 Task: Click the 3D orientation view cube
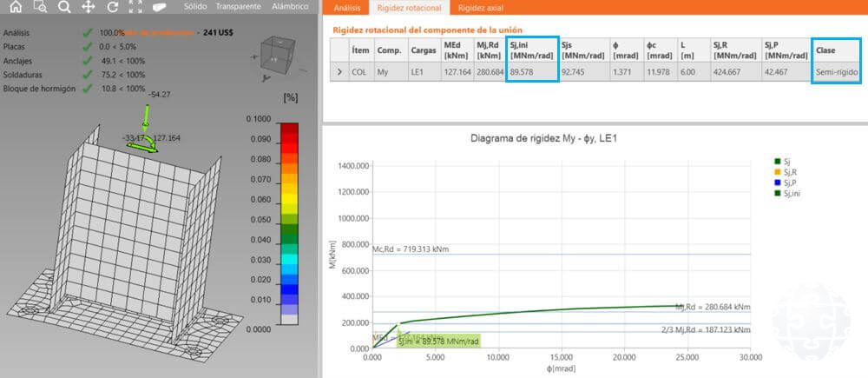(x=278, y=52)
